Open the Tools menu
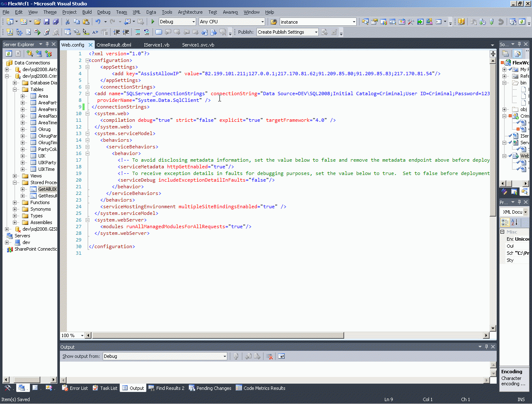 pyautogui.click(x=167, y=12)
